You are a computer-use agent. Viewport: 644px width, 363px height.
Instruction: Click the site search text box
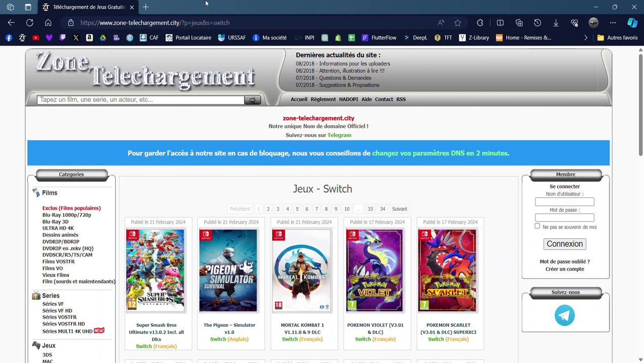point(140,100)
